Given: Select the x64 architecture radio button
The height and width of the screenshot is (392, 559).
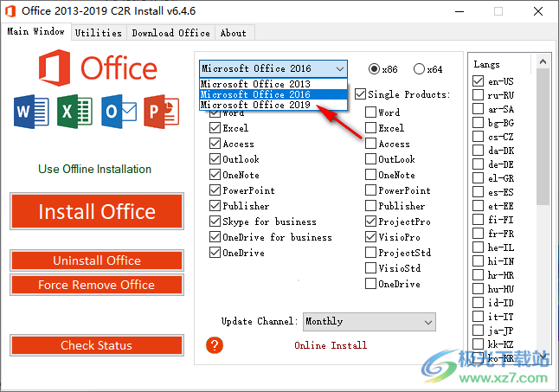Looking at the screenshot, I should point(419,68).
